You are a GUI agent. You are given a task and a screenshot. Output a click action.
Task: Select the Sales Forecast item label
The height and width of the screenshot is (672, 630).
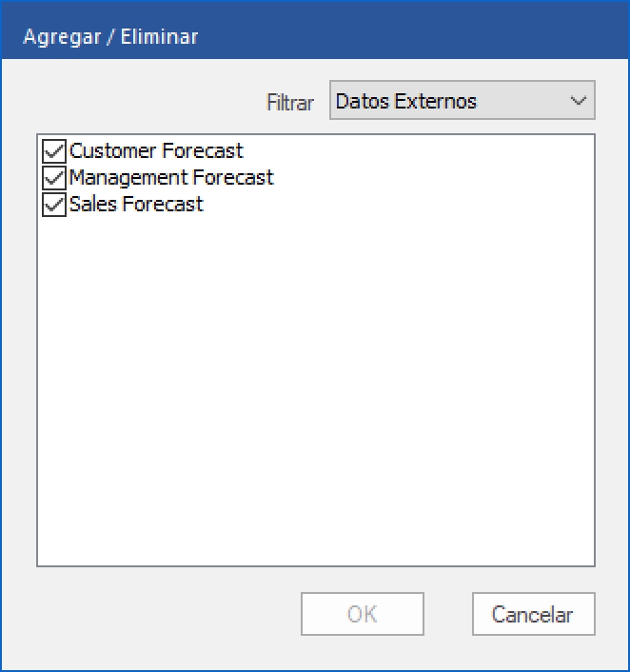click(136, 205)
